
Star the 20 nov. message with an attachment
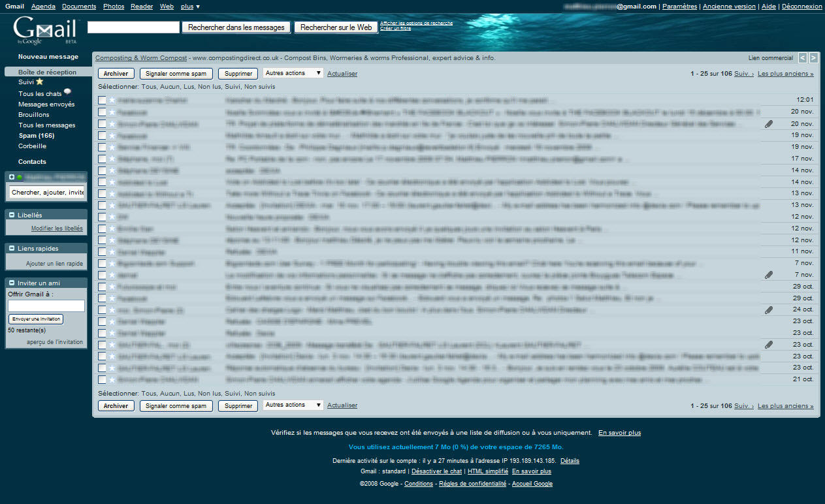(112, 123)
